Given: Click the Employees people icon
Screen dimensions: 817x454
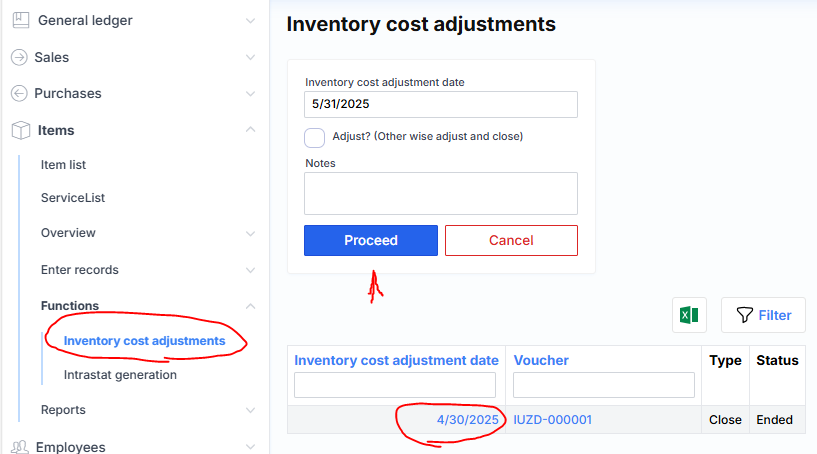Looking at the screenshot, I should 18,447.
